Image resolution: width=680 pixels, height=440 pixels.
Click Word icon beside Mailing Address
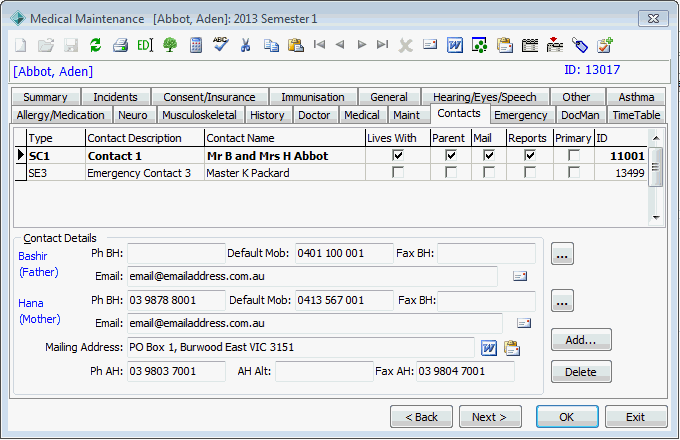[489, 348]
